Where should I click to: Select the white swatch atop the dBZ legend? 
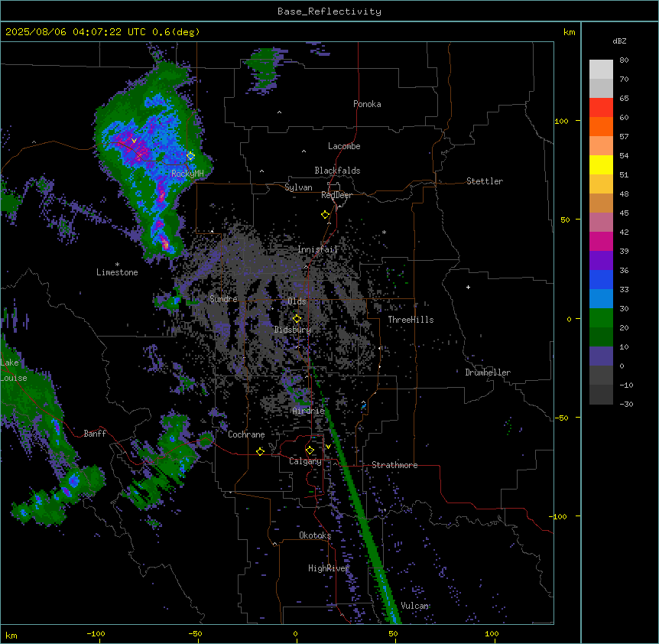[601, 70]
